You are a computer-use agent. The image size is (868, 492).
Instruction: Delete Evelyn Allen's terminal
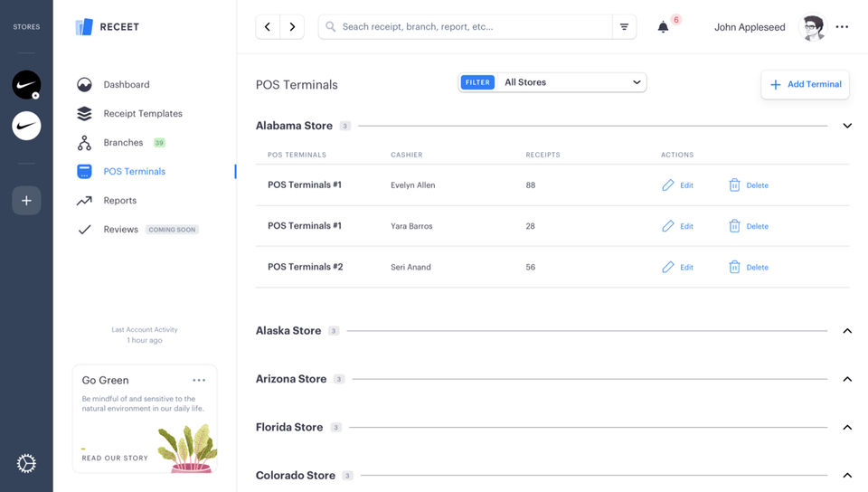[x=749, y=185]
